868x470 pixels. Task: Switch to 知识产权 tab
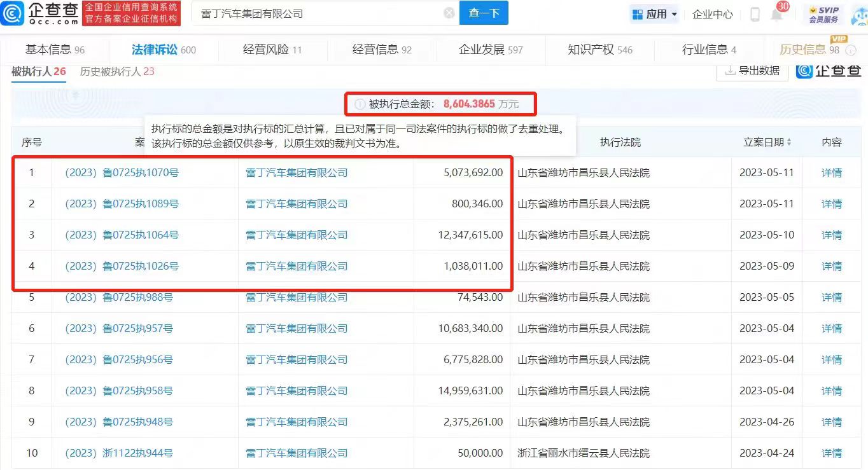click(600, 50)
